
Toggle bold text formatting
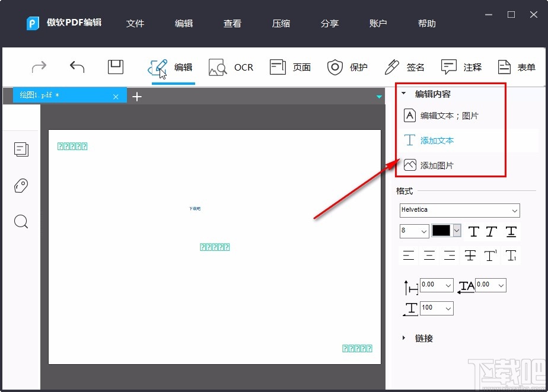[x=474, y=231]
